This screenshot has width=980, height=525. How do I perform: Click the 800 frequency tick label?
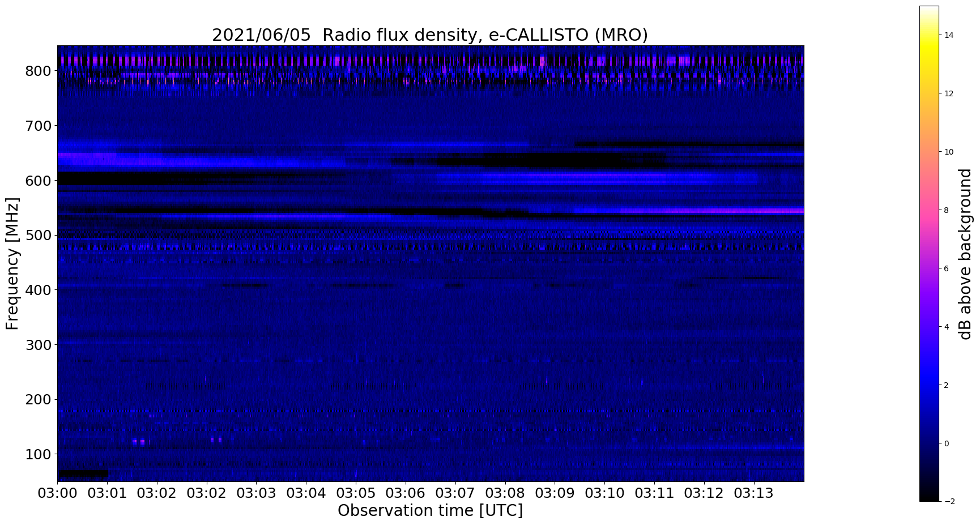pos(39,71)
